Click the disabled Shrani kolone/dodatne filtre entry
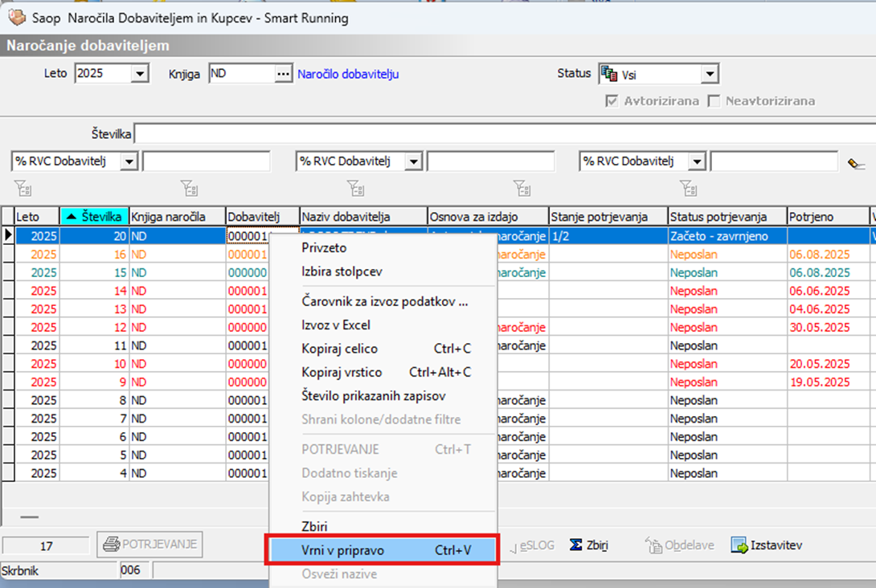This screenshot has height=588, width=876. (x=383, y=420)
